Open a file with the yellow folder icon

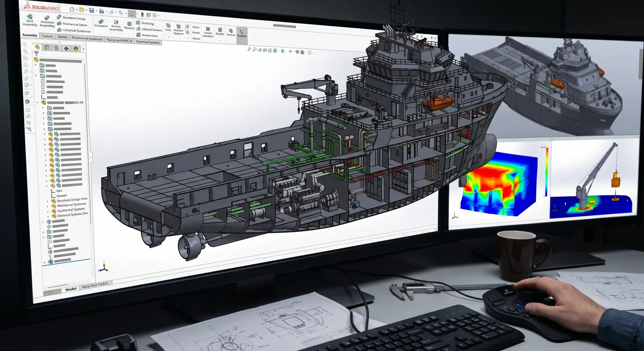point(82,10)
